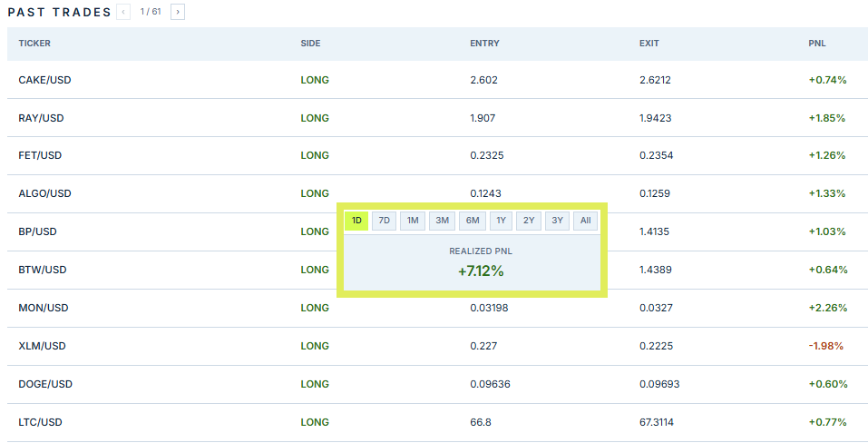Click the BTW/USD ticker
868x443 pixels.
43,270
